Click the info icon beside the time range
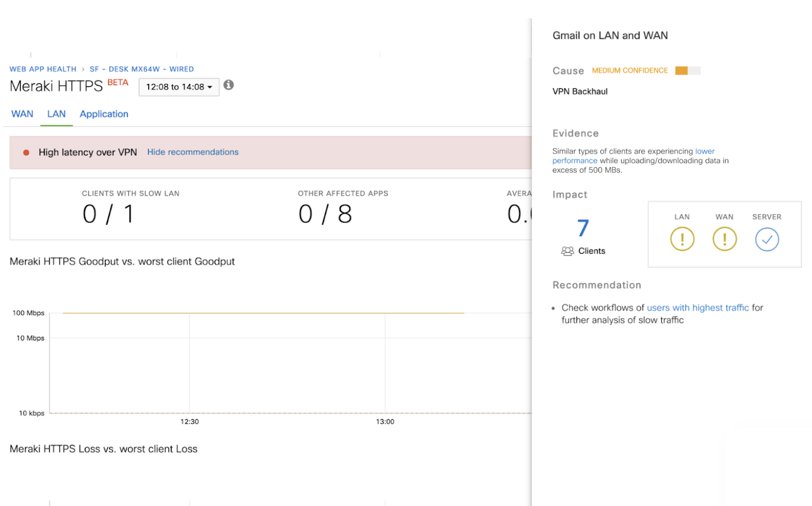This screenshot has height=506, width=812. [229, 85]
